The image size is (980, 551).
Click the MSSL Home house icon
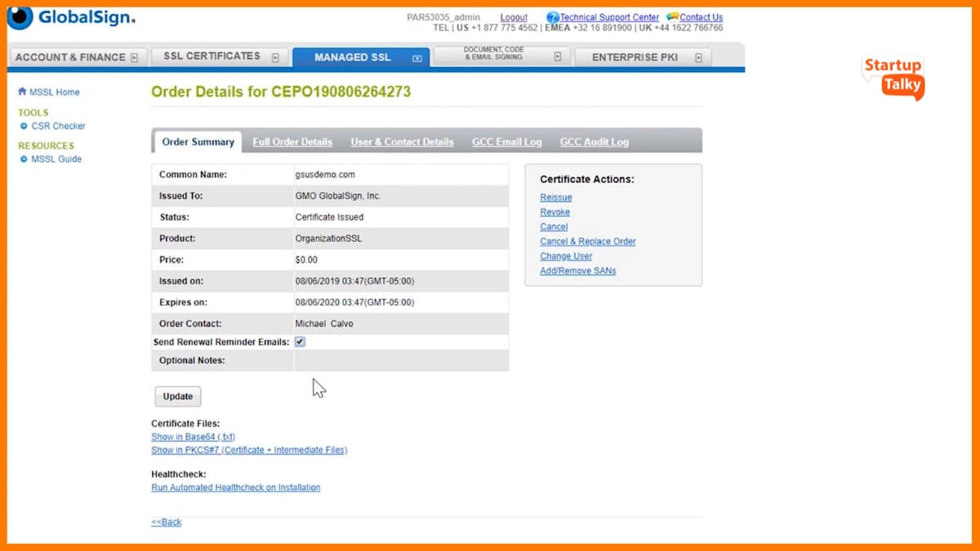pyautogui.click(x=22, y=92)
